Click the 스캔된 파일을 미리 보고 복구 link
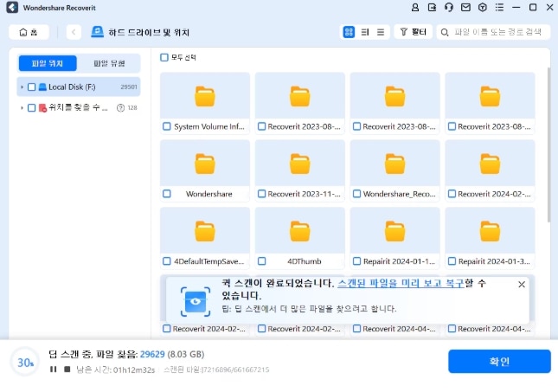The width and height of the screenshot is (558, 392). [401, 284]
